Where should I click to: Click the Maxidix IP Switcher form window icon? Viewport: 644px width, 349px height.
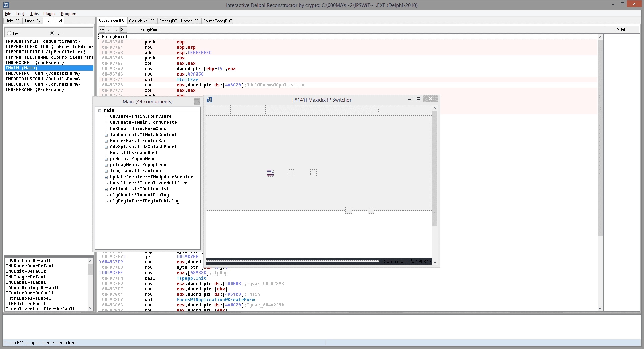[209, 100]
